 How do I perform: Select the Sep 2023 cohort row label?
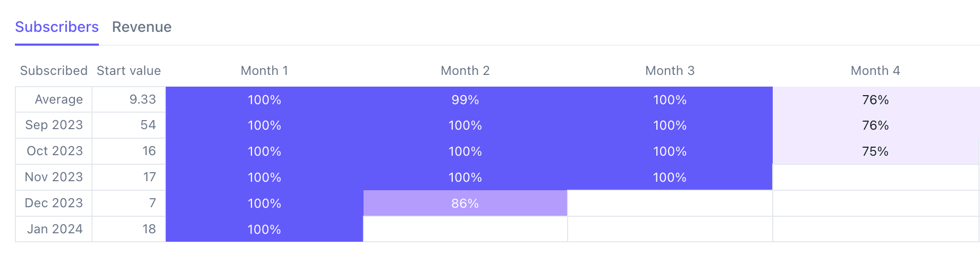(54, 125)
